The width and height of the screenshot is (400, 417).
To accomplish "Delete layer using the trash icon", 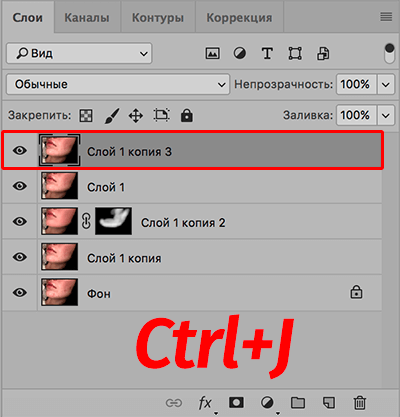I will 360,403.
